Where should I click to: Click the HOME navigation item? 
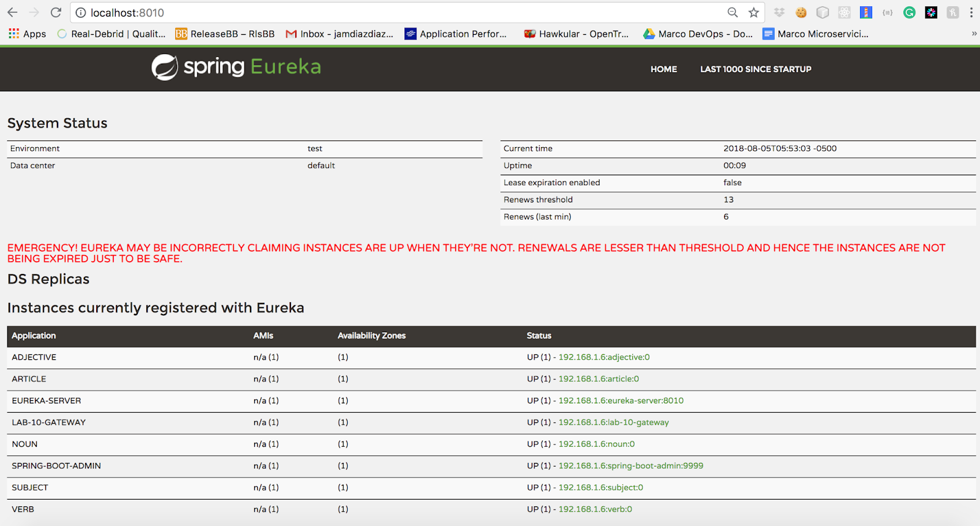point(664,69)
